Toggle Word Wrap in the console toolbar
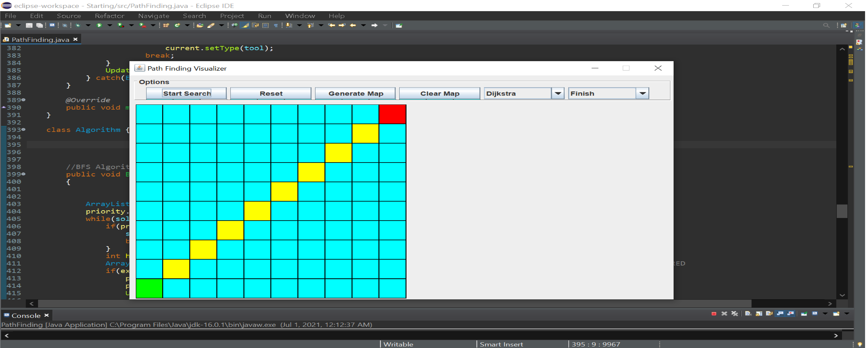 click(x=769, y=314)
